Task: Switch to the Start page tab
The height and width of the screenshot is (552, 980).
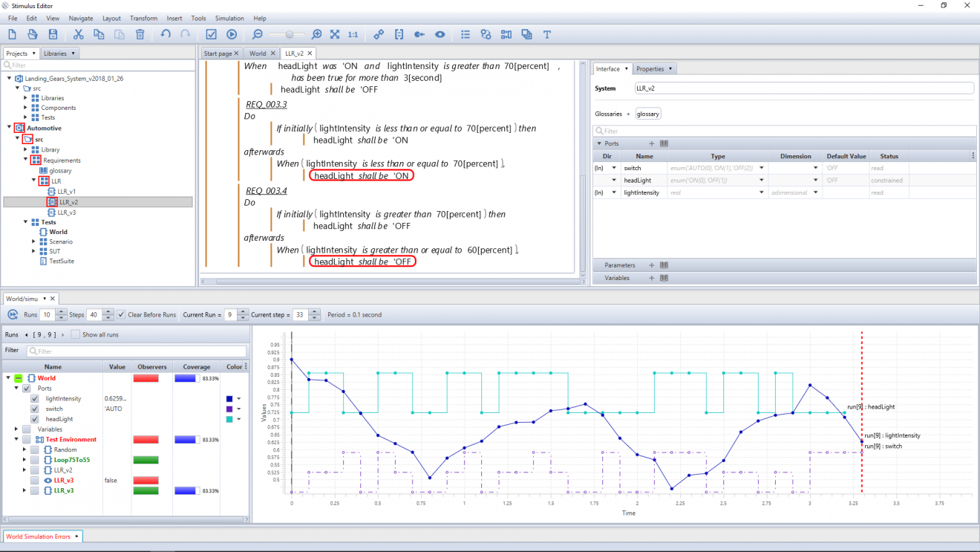Action: 218,53
